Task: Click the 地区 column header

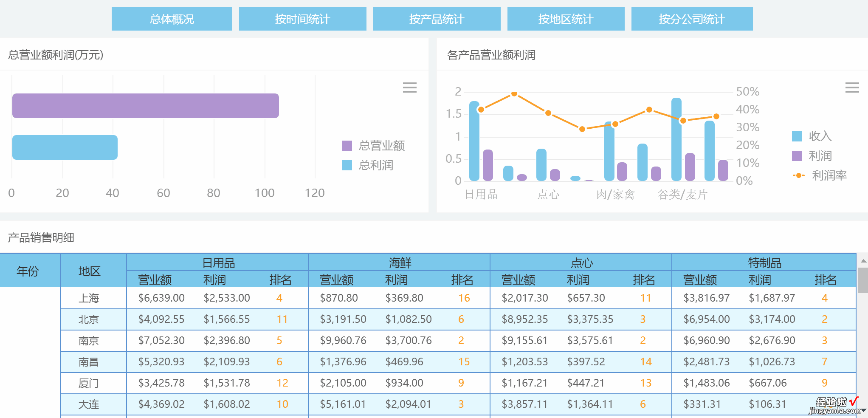Action: coord(90,271)
